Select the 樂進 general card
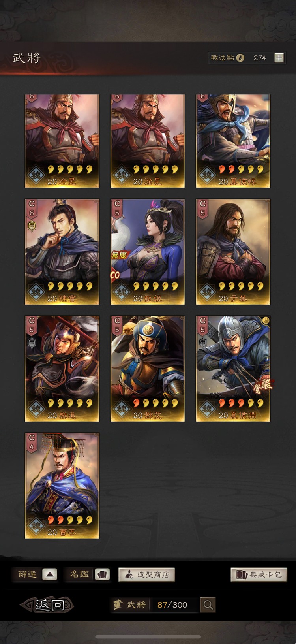This screenshot has width=296, height=644. [62, 369]
